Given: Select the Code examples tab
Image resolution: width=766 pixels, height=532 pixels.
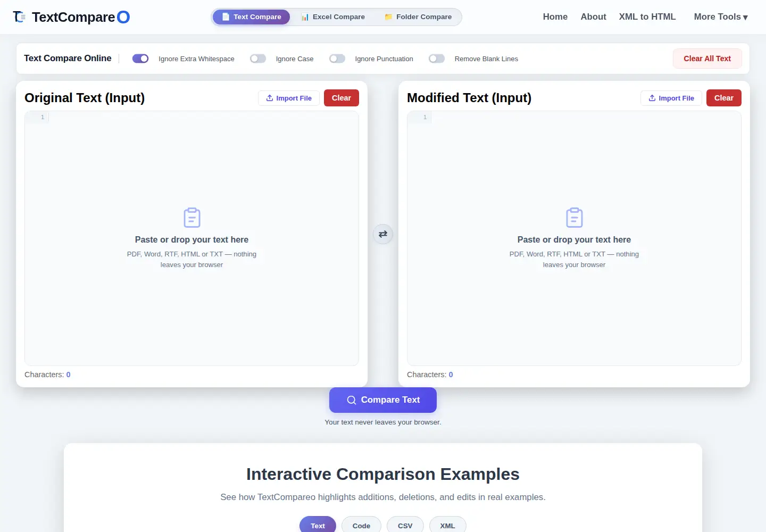Looking at the screenshot, I should tap(361, 525).
